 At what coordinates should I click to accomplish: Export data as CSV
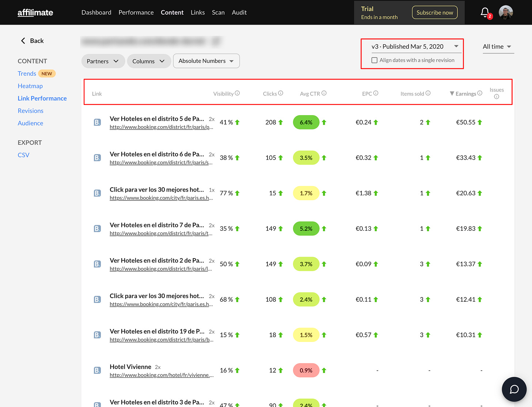(x=23, y=155)
